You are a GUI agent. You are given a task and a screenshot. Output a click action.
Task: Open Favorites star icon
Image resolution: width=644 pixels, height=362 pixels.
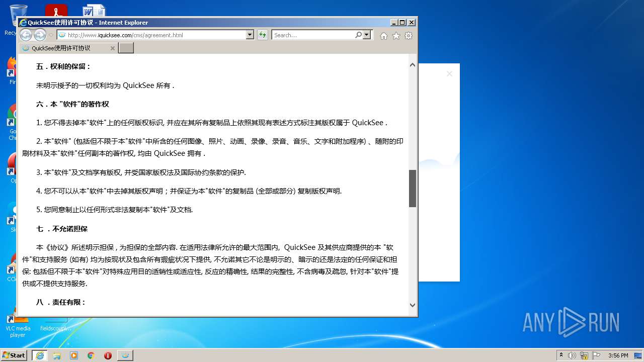tap(396, 36)
